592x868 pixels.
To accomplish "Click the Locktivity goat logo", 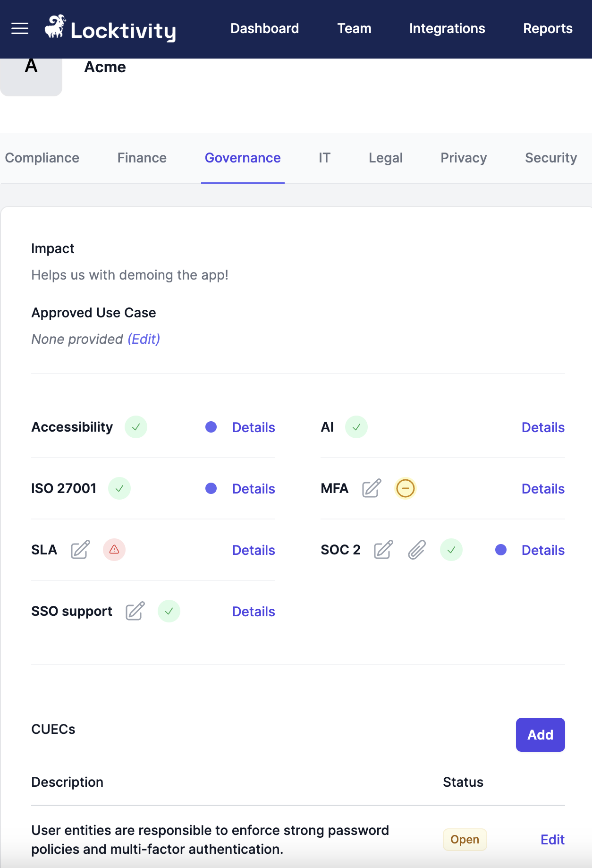I will (x=55, y=27).
